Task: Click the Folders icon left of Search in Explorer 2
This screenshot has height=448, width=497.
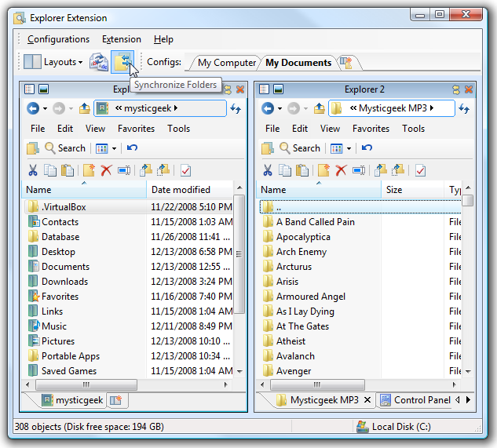Action: (268, 148)
